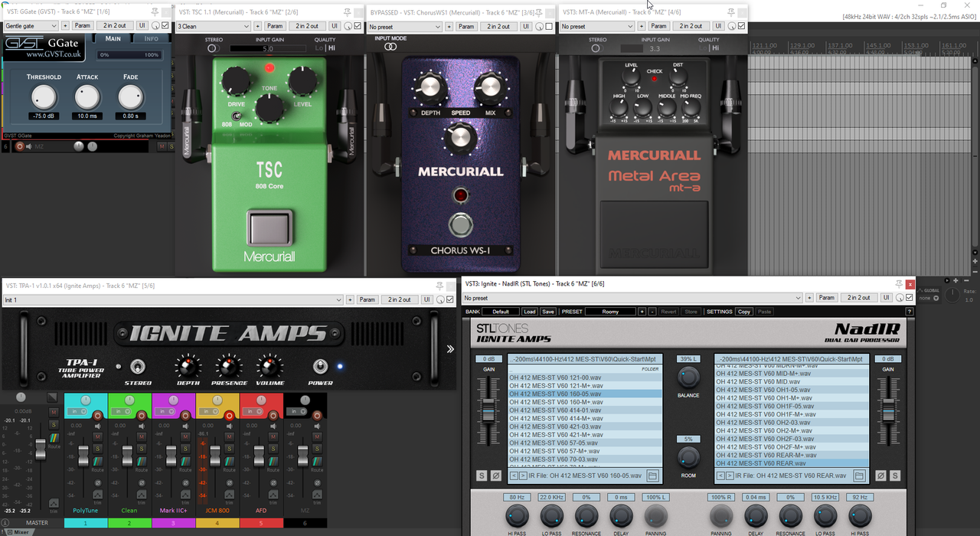Open GGate preset dropdown 'Gentle gate'
Viewport: 980px width, 536px height.
pos(31,25)
